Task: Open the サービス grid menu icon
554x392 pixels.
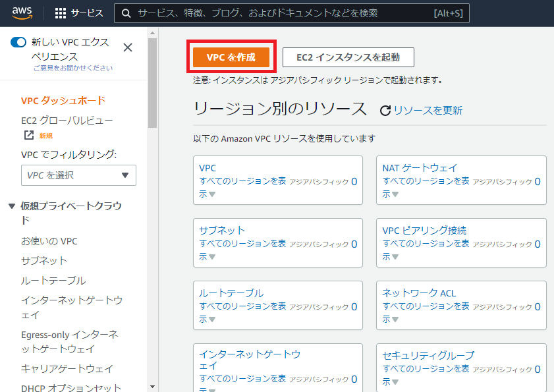Action: click(61, 13)
